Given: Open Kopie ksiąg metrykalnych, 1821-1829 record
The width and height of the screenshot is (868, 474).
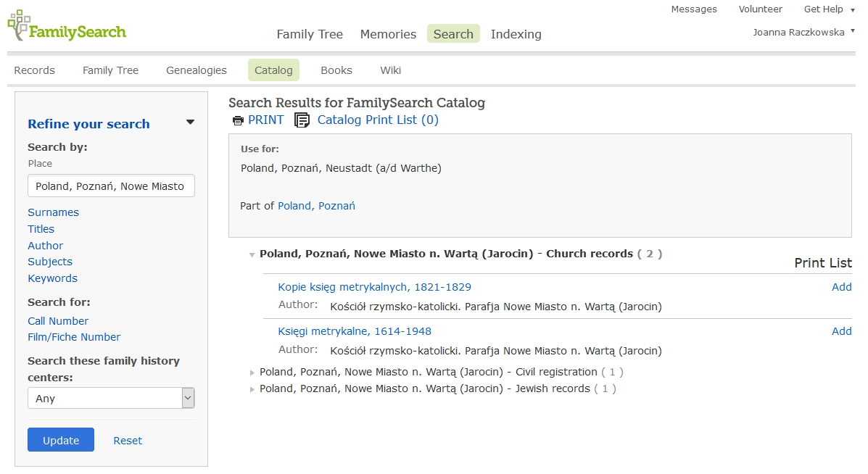Looking at the screenshot, I should (374, 287).
